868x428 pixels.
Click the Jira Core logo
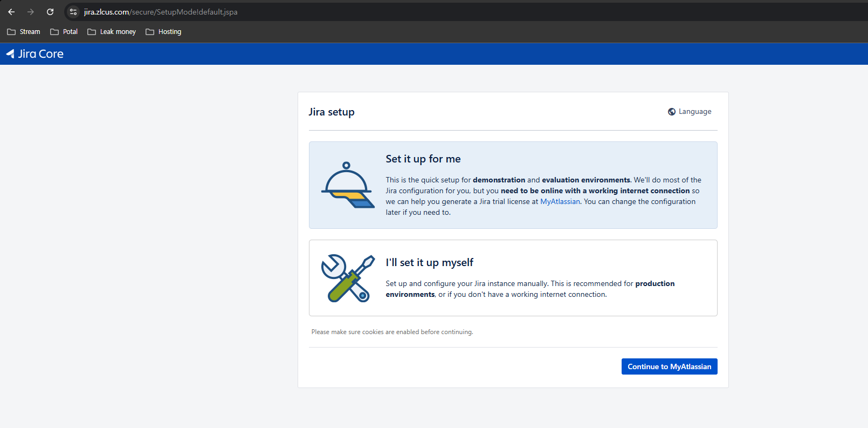coord(35,54)
